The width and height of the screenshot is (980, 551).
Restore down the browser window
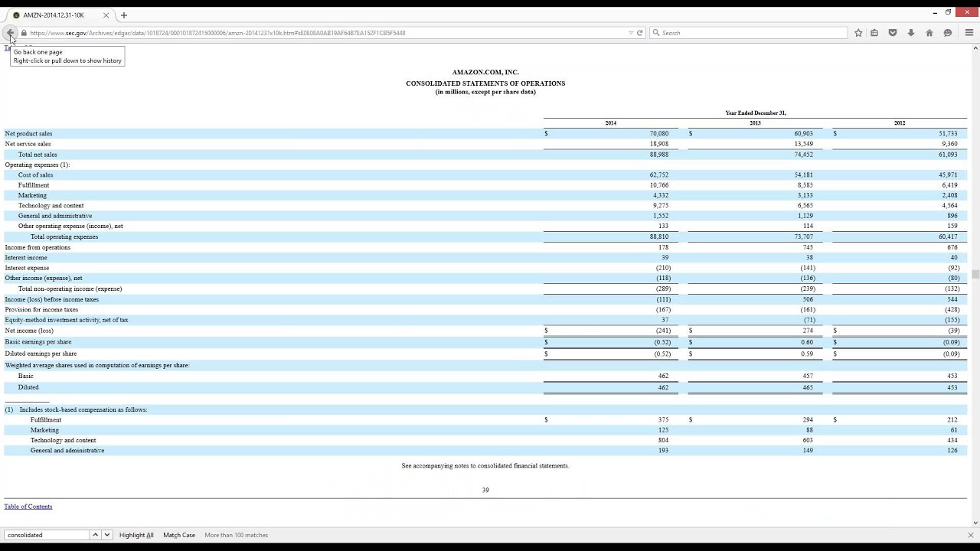[948, 12]
